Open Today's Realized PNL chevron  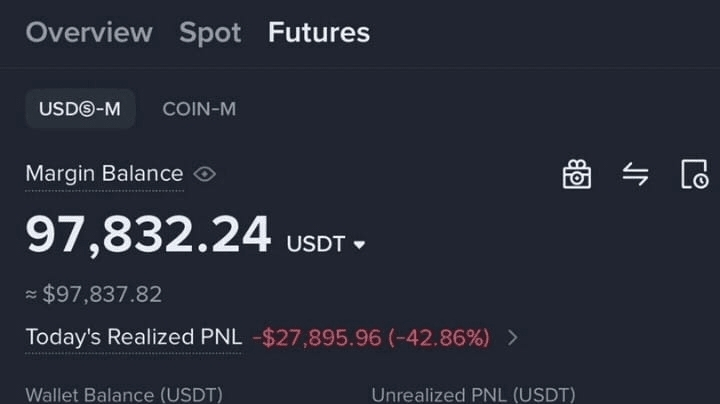[x=513, y=338]
